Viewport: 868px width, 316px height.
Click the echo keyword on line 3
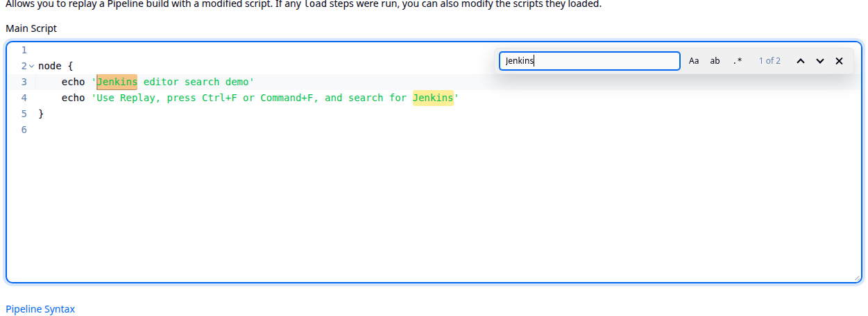(73, 82)
